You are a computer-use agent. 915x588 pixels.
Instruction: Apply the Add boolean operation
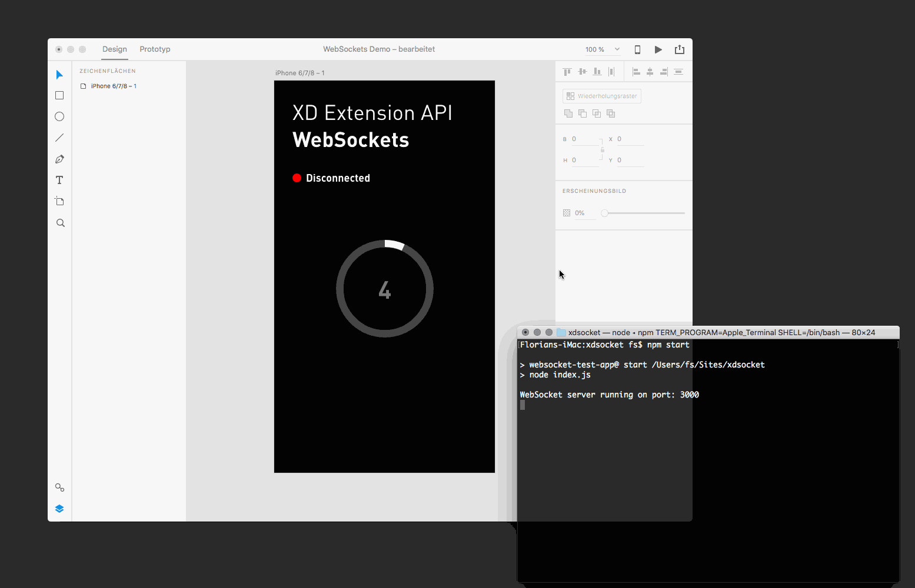(x=568, y=113)
